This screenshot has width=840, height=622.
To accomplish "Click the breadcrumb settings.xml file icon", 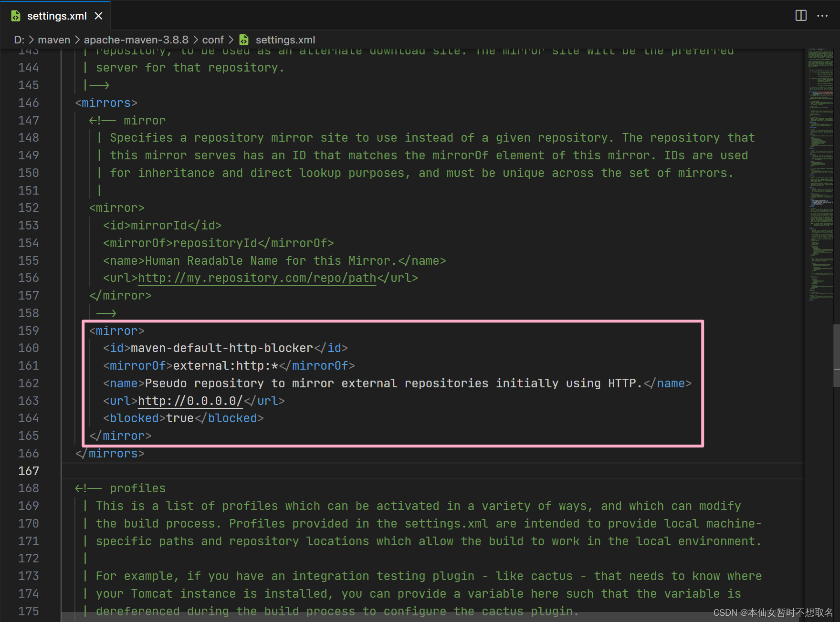I will (244, 40).
